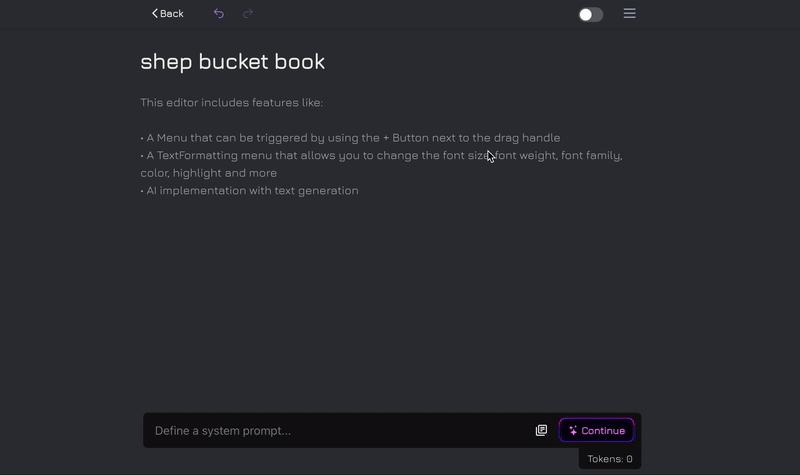
Task: Open the hamburger menu icon
Action: click(629, 14)
